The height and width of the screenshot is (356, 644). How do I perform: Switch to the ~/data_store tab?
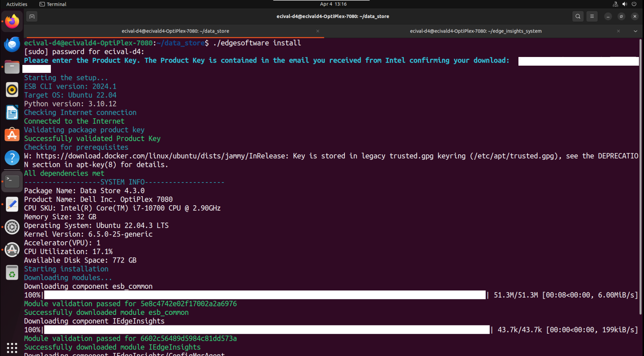[175, 31]
